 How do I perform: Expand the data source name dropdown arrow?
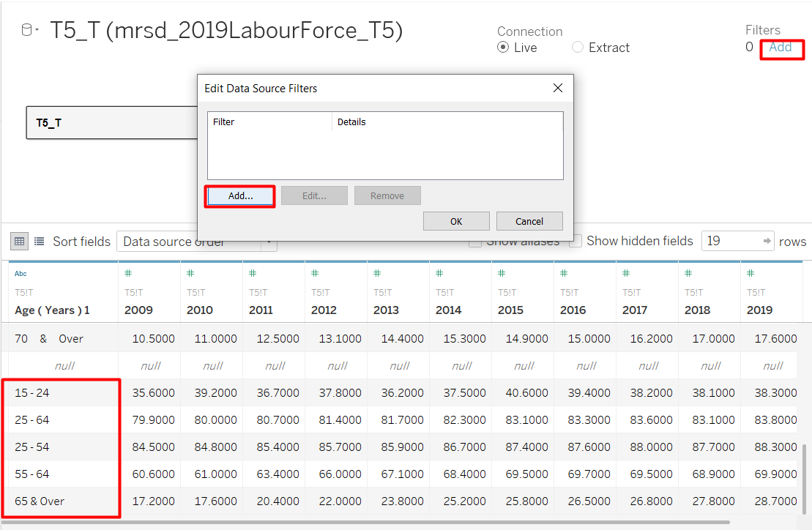point(37,31)
